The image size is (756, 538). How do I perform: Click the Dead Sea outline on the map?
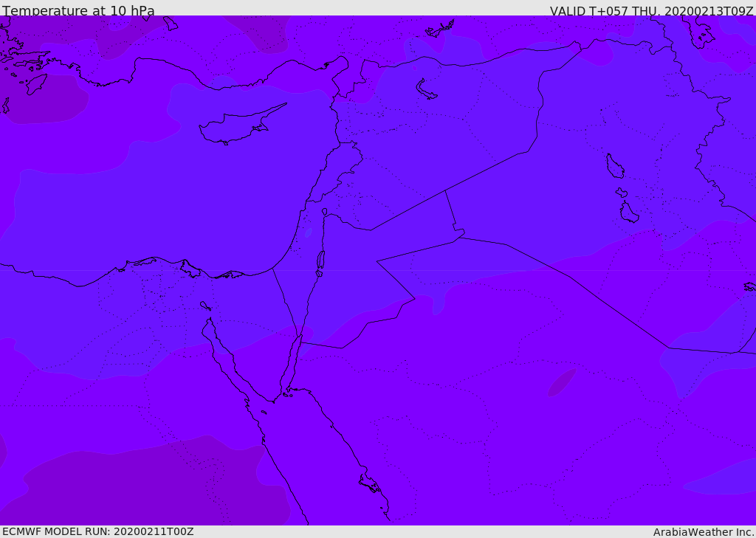pos(320,260)
